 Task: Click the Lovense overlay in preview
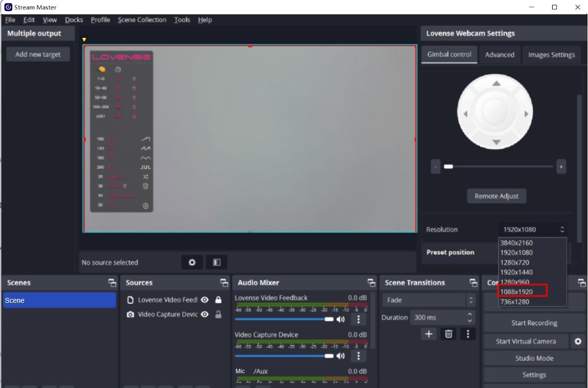click(122, 131)
